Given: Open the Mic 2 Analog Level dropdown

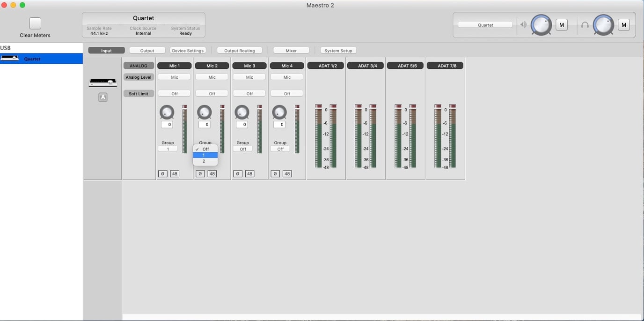Looking at the screenshot, I should click(x=212, y=77).
